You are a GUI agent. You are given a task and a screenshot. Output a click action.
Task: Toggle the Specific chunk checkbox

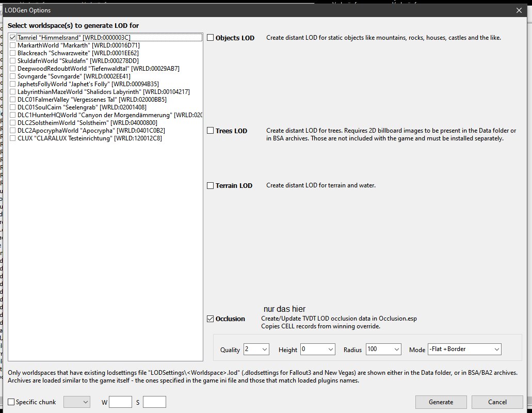[x=11, y=402]
